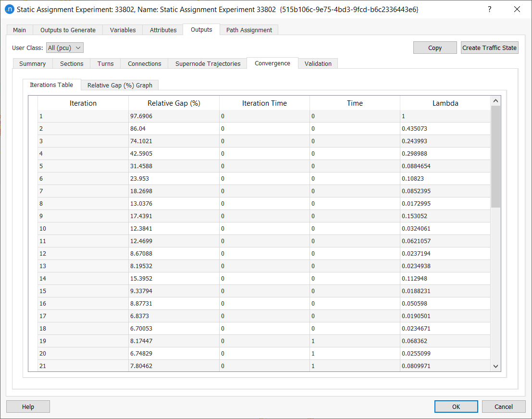Click the question mark help icon
The height and width of the screenshot is (419, 532).
point(490,9)
